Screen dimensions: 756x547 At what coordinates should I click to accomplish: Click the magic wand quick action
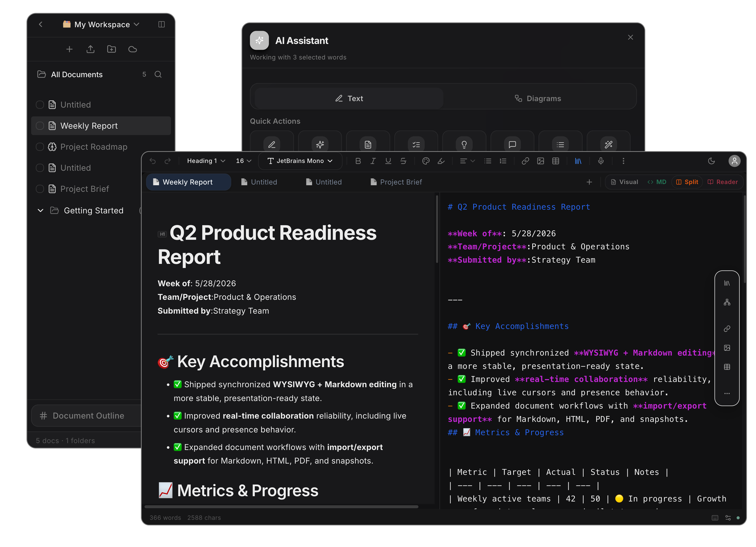click(x=608, y=144)
